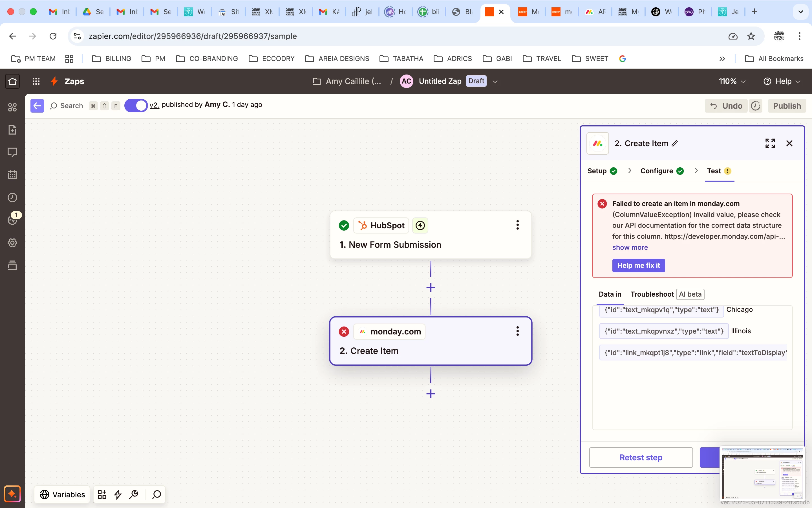Open the sidebar versions stack icon
812x508 pixels.
pyautogui.click(x=12, y=265)
